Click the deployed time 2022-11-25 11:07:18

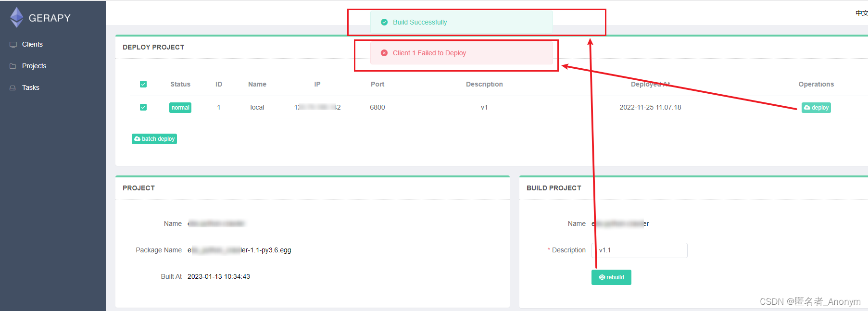(650, 107)
